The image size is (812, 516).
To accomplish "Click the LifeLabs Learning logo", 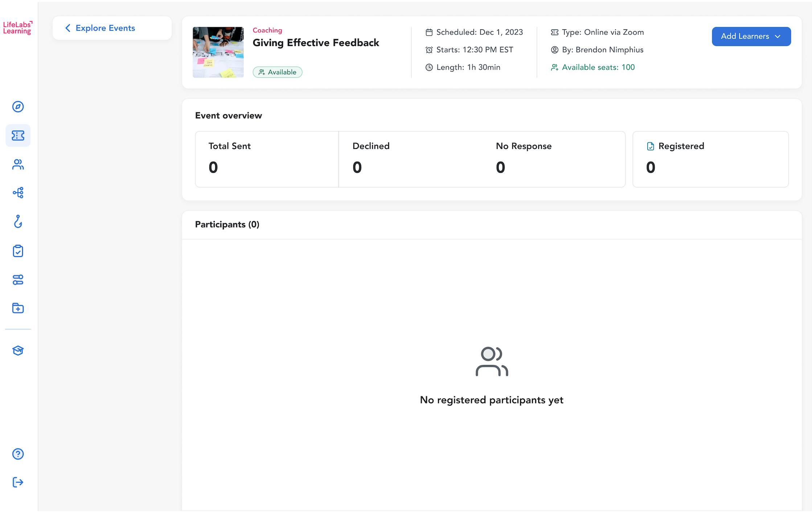I will [17, 28].
